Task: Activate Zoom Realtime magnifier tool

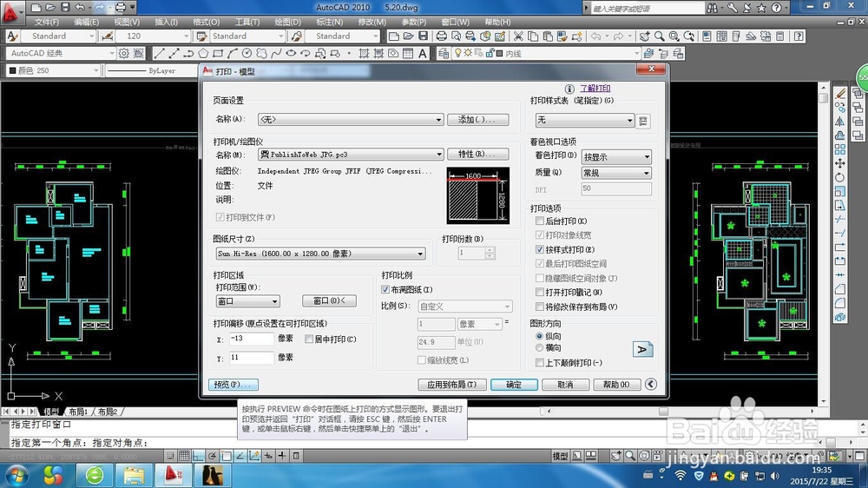Action: pyautogui.click(x=660, y=36)
